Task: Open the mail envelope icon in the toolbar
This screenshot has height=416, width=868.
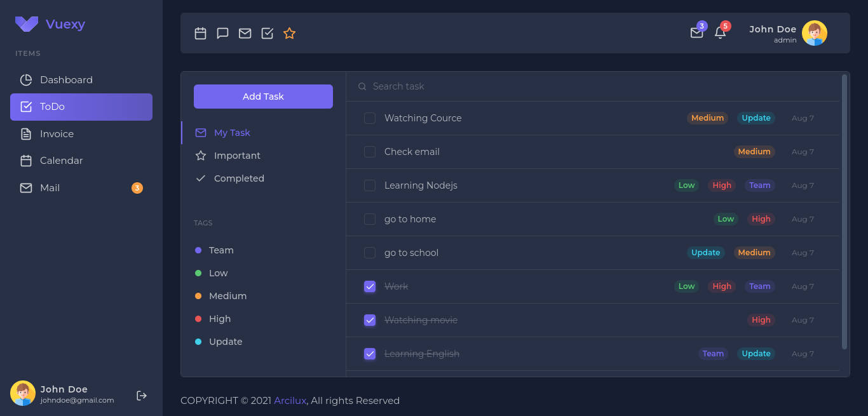Action: [x=245, y=33]
